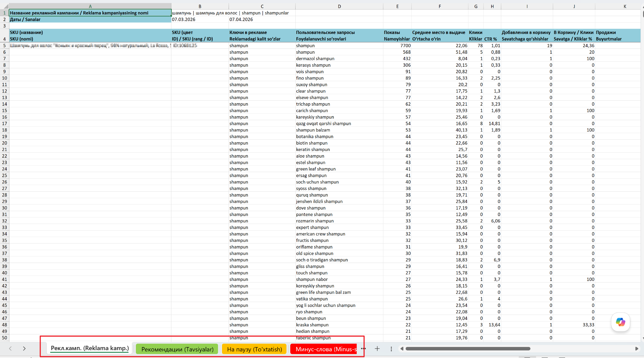
Task: Select the qazg ovqat qarshi shampun cell
Action: (x=339, y=124)
